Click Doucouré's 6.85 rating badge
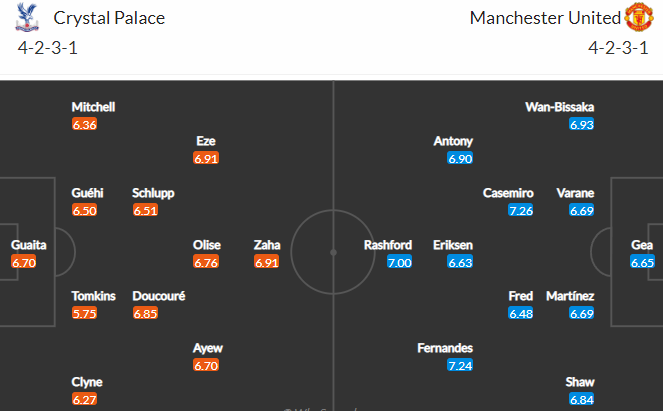Image resolution: width=663 pixels, height=411 pixels. point(145,313)
